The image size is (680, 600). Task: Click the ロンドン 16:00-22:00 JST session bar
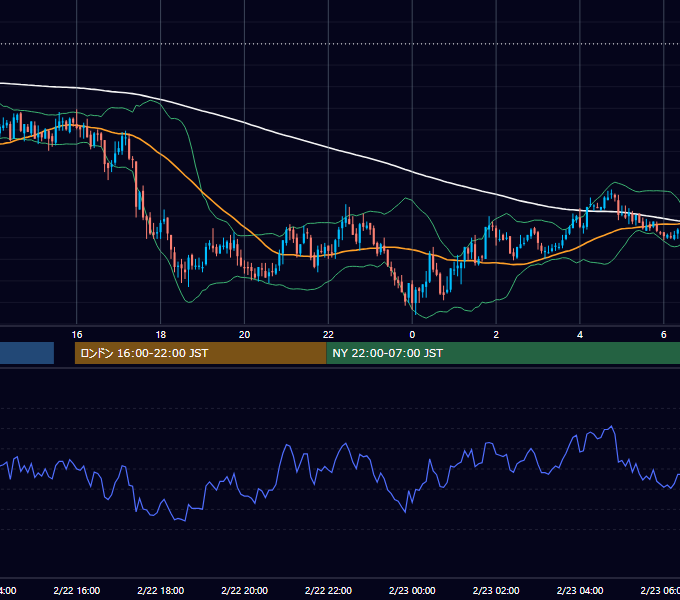tap(200, 353)
